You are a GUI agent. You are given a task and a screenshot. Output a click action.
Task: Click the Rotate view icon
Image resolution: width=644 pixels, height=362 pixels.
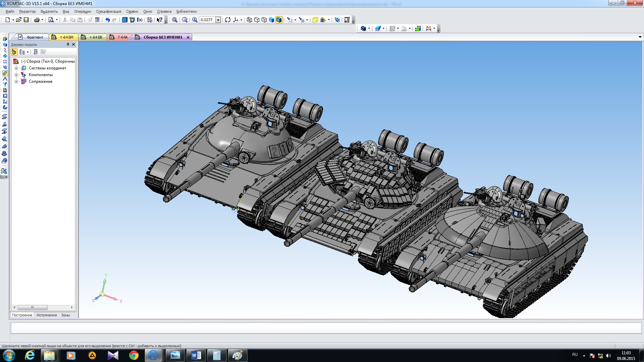[228, 20]
